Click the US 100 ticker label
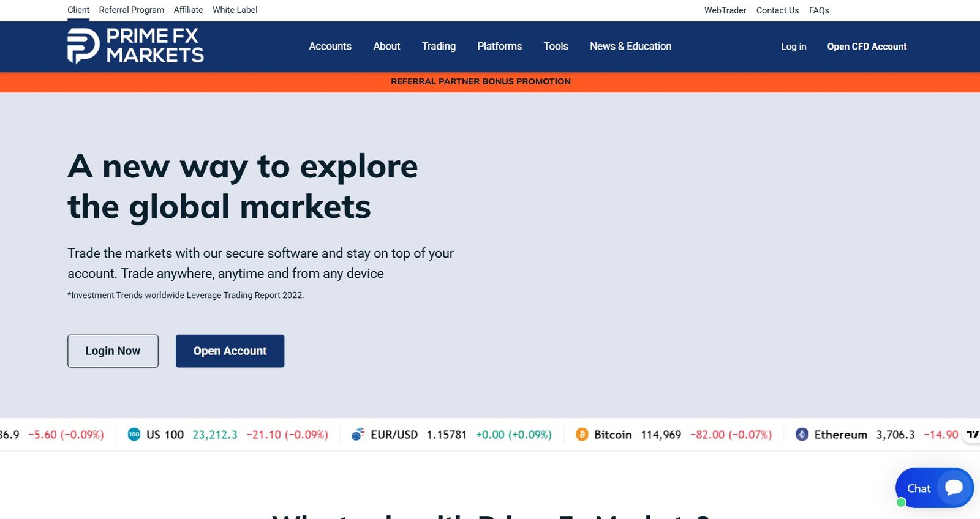This screenshot has height=519, width=980. pyautogui.click(x=165, y=435)
